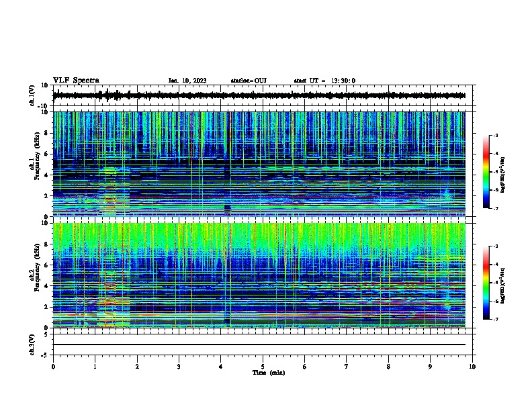Click time axis tick label "2"
Image resolution: width=532 pixels, height=411 pixels.
pyautogui.click(x=137, y=367)
